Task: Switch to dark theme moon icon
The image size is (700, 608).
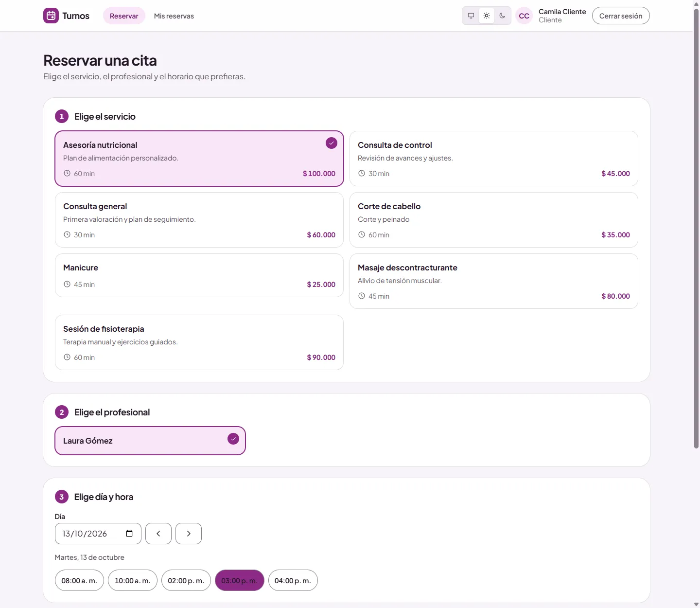Action: tap(502, 16)
